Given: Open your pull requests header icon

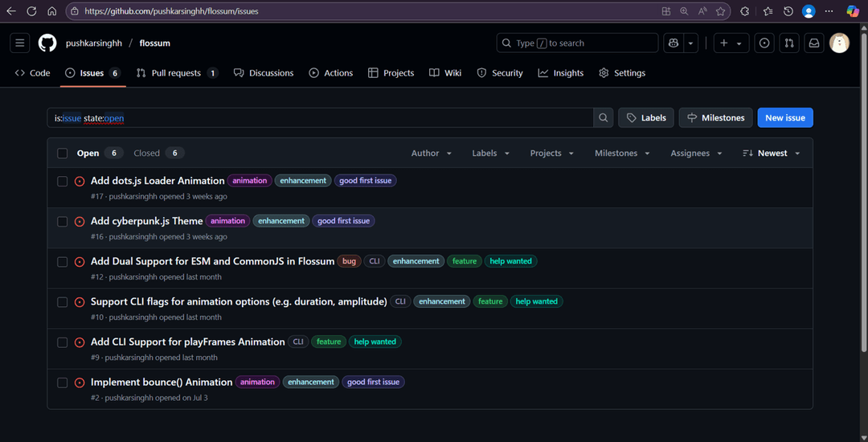Looking at the screenshot, I should click(789, 43).
